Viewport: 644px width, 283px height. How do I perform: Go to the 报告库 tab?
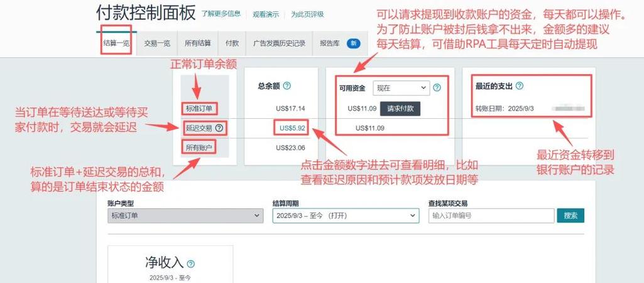point(340,43)
